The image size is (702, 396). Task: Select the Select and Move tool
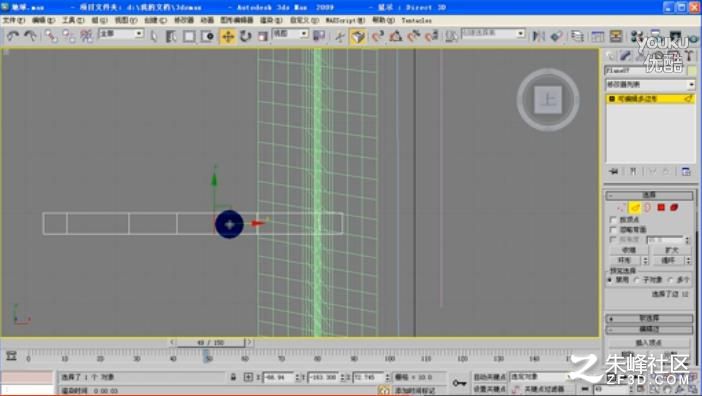(x=228, y=36)
